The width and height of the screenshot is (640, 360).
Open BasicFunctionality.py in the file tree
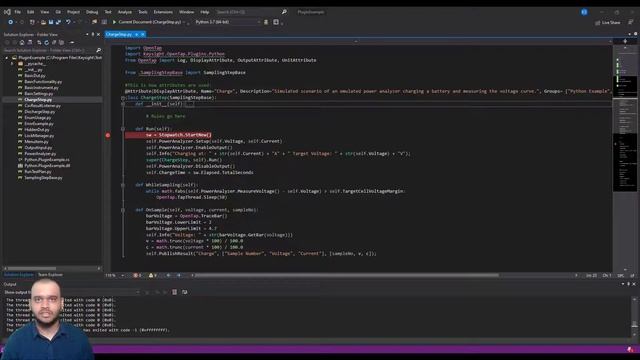tap(43, 82)
